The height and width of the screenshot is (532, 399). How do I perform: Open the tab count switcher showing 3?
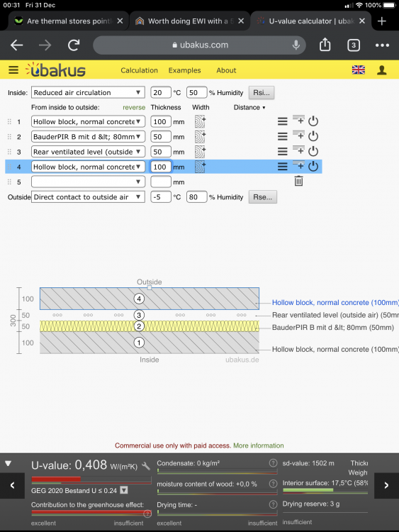coord(354,45)
